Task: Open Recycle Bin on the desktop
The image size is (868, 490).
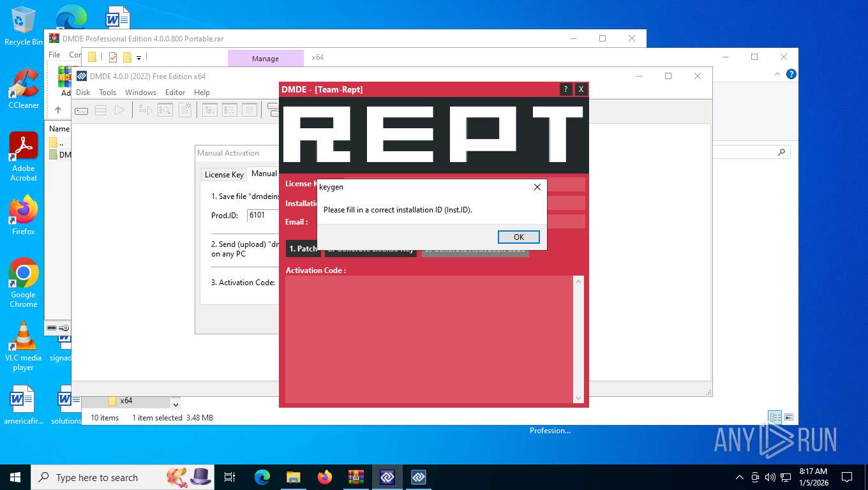Action: 24,26
